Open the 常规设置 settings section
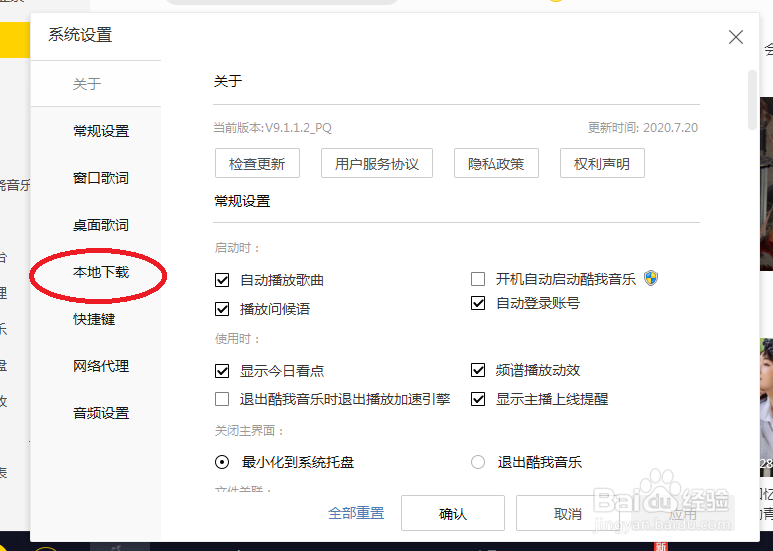773x551 pixels. coord(101,131)
